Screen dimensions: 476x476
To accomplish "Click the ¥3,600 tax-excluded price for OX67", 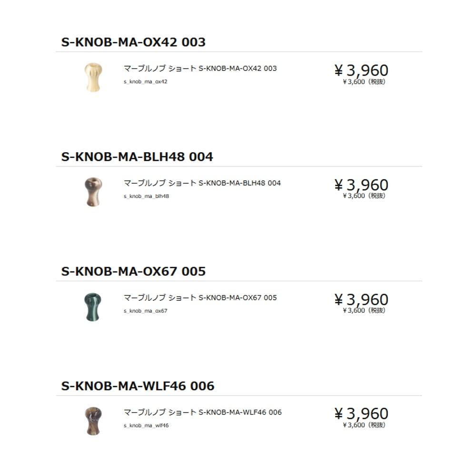I will point(364,310).
